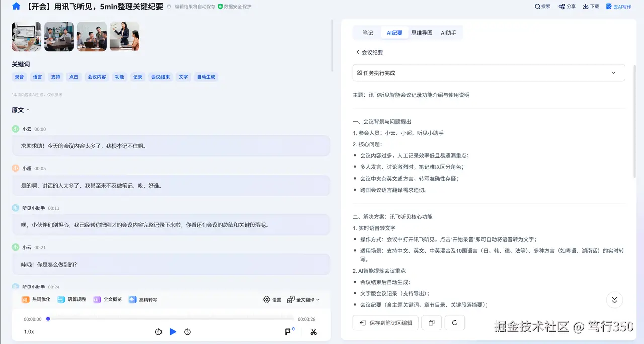Select the 会议内容 keyword tag

97,77
